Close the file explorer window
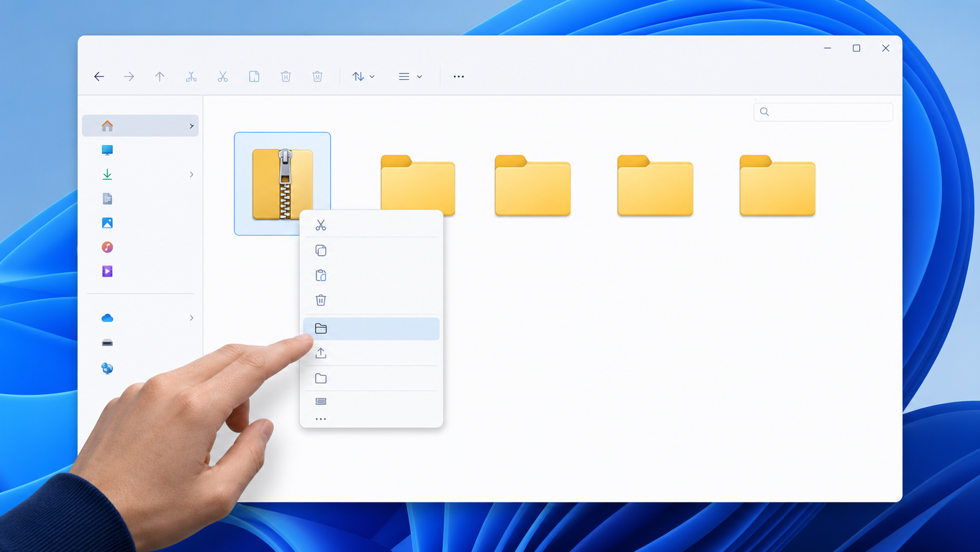The height and width of the screenshot is (552, 980). point(886,48)
